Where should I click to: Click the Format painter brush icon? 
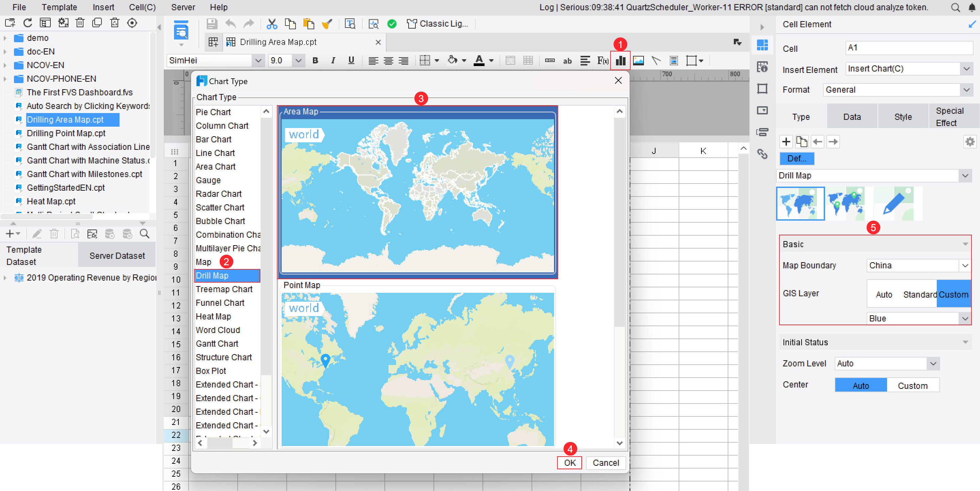(x=327, y=24)
